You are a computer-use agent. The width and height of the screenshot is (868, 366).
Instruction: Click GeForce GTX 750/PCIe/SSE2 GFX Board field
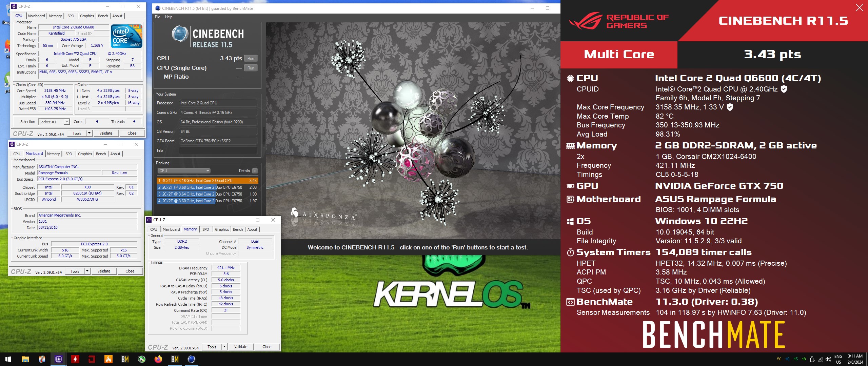[x=218, y=141]
